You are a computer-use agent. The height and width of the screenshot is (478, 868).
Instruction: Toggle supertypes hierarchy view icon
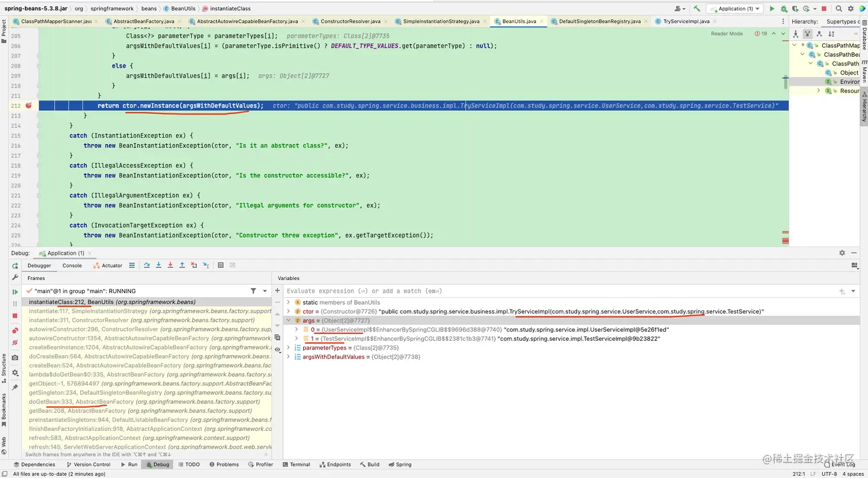click(808, 34)
